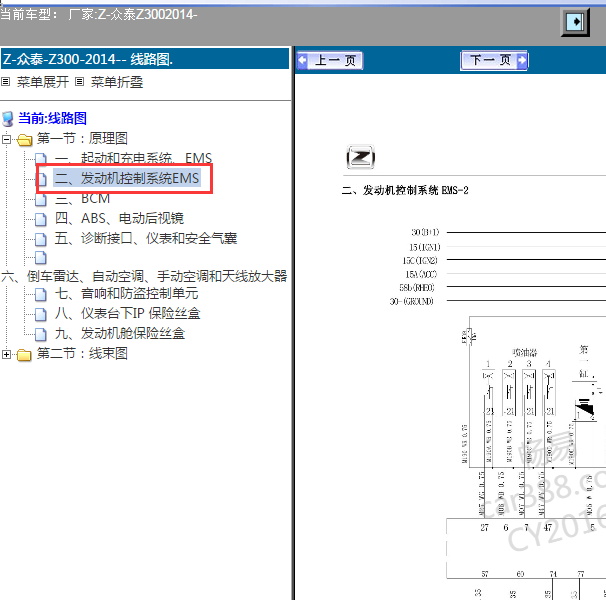Open 一、起动和充电系统、EMS page
Viewport: 606px width, 600px height.
point(133,158)
